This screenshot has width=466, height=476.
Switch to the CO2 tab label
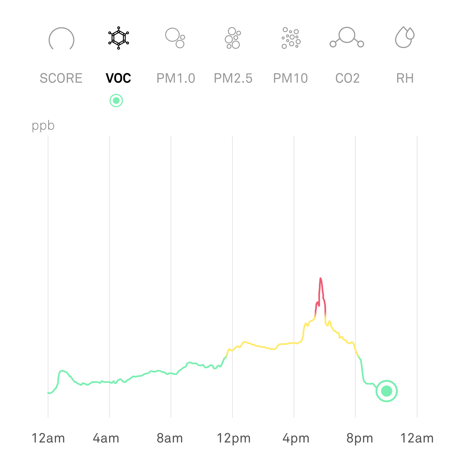click(x=348, y=78)
